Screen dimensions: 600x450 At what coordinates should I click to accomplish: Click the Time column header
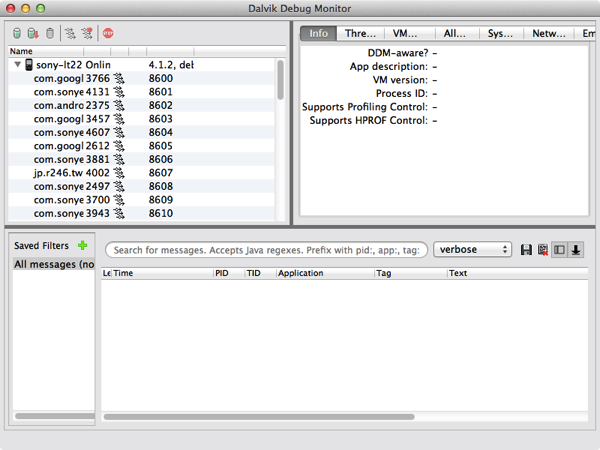tap(162, 273)
